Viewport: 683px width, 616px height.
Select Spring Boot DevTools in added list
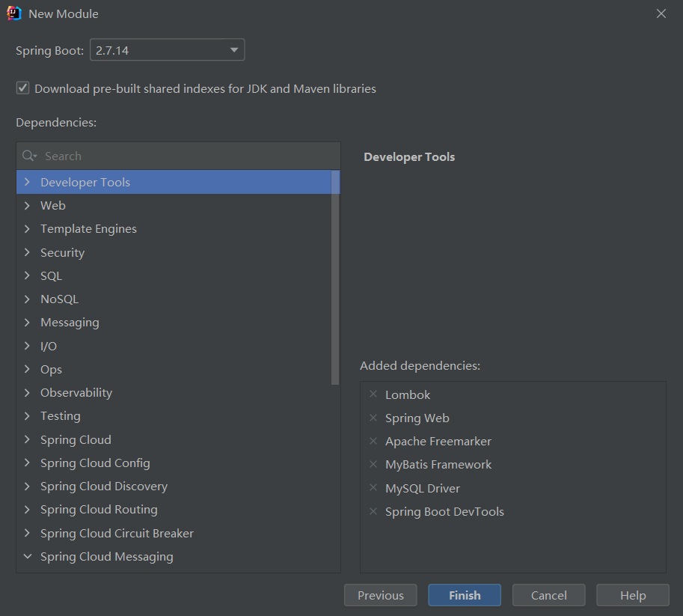click(x=444, y=511)
